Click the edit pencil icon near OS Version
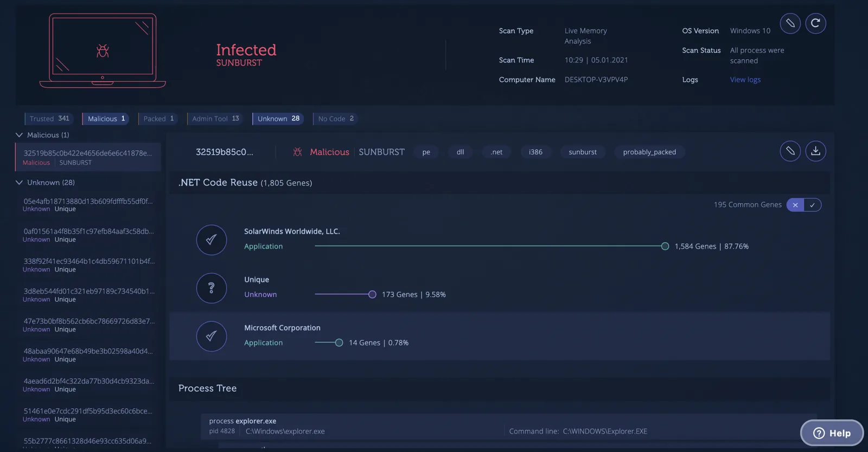The image size is (868, 452). (x=790, y=23)
